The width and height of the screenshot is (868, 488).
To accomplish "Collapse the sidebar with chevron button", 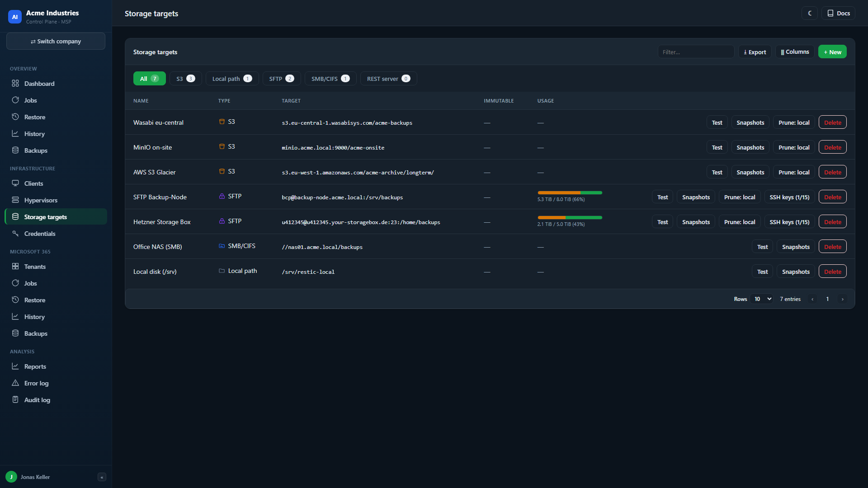I will pyautogui.click(x=102, y=477).
